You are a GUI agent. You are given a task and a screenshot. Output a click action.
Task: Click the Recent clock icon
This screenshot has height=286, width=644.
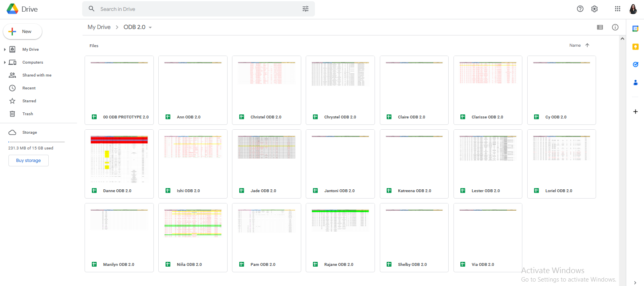click(12, 88)
